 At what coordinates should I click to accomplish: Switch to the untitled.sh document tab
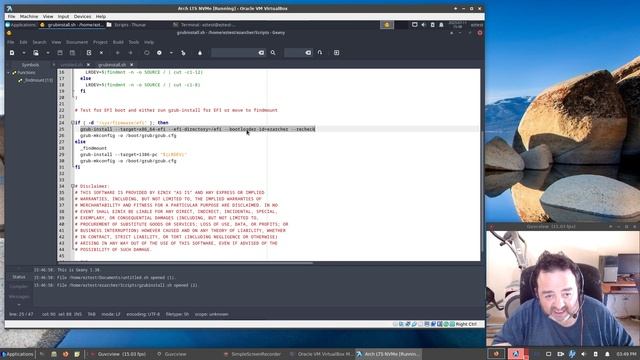[71, 65]
